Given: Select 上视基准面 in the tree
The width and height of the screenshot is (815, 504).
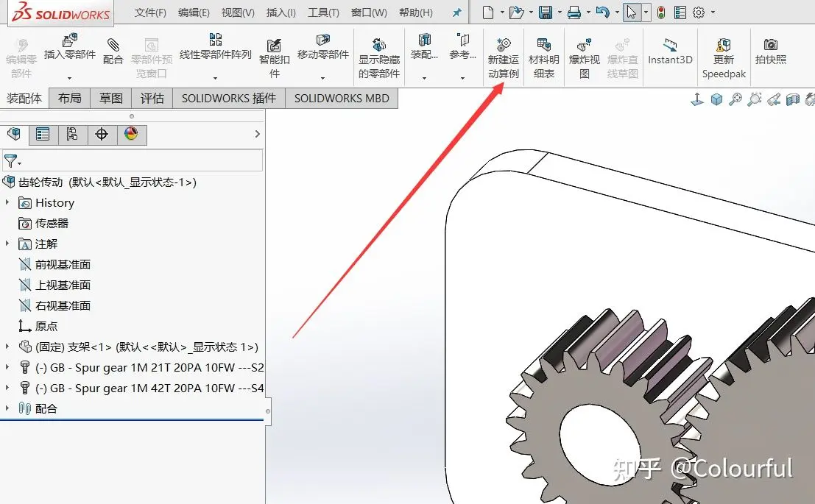Looking at the screenshot, I should [x=63, y=285].
